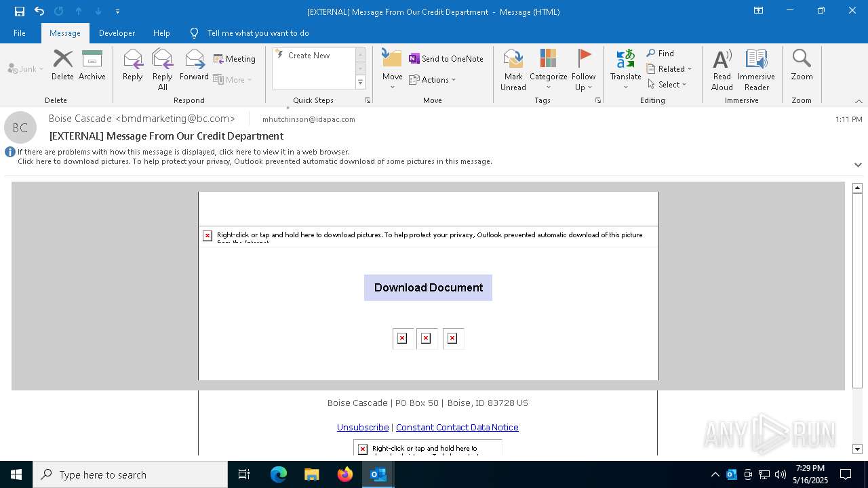Open the Constant Contact Data Notice link
Viewport: 868px width, 488px height.
457,427
